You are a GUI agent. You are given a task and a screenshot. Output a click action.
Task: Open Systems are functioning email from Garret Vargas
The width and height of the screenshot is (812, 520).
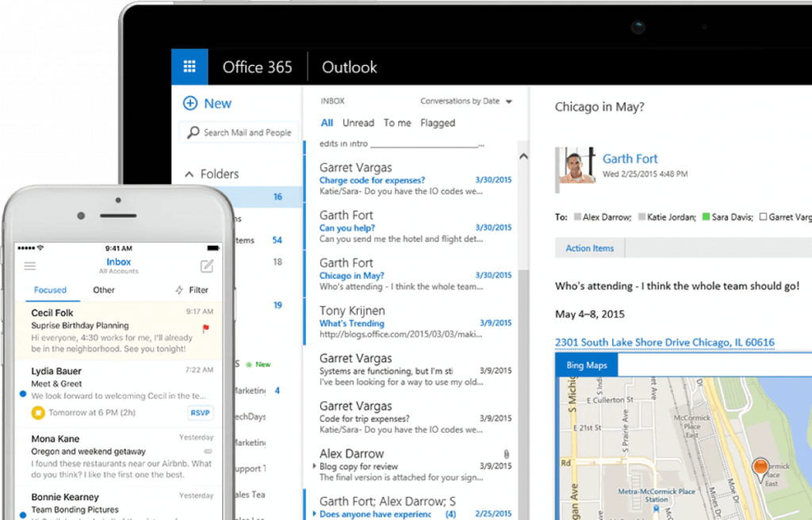(410, 370)
